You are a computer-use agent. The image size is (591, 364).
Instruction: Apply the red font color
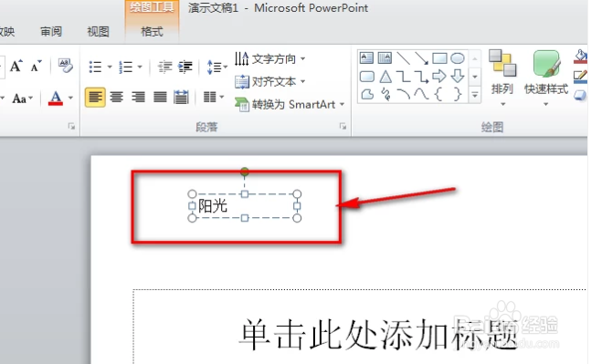[x=56, y=99]
